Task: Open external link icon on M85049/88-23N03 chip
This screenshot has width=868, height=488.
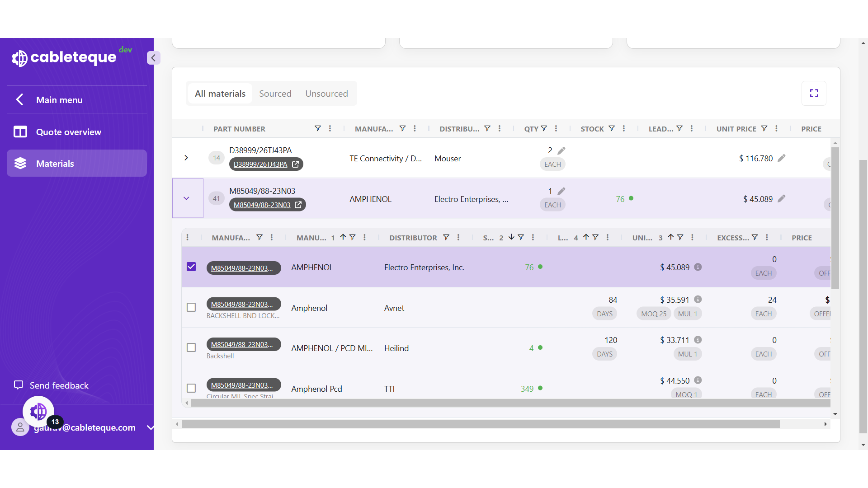Action: [x=298, y=205]
